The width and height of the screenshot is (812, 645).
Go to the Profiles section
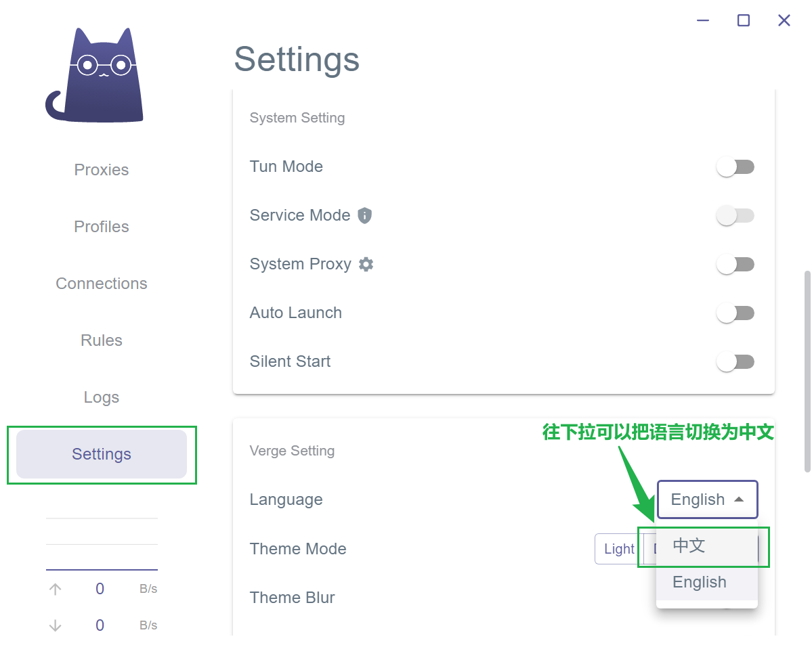(x=102, y=227)
